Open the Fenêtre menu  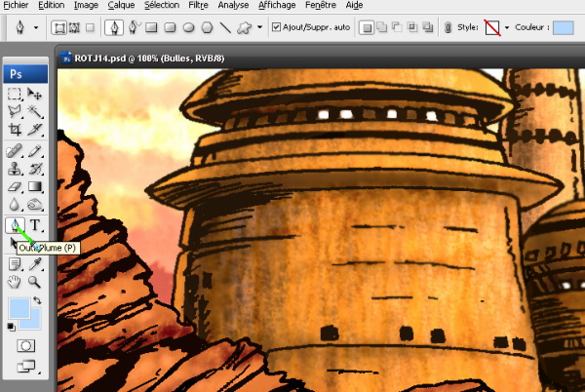(321, 5)
